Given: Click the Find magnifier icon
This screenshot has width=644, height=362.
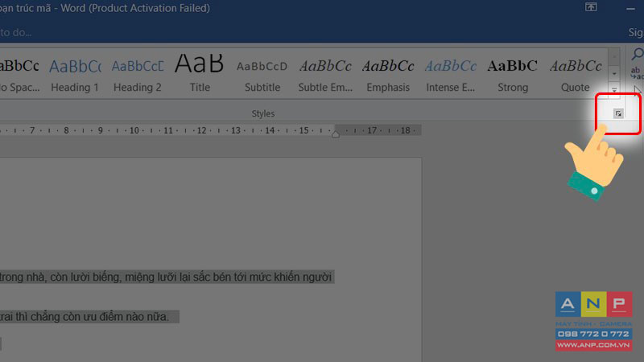Looking at the screenshot, I should 637,54.
